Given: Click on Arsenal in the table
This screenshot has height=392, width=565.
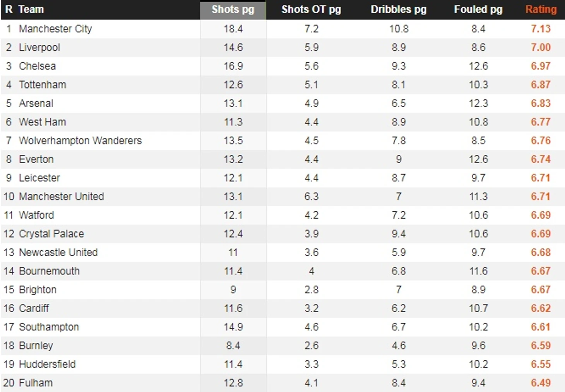Looking at the screenshot, I should point(36,103).
